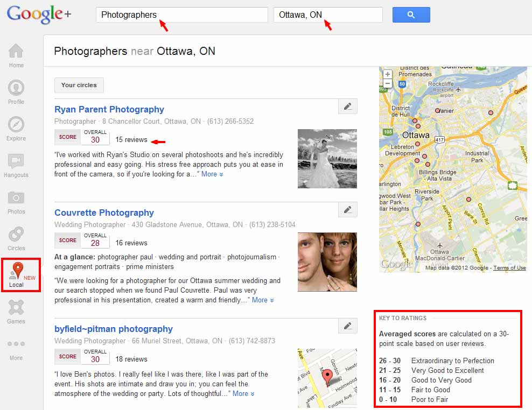532x410 pixels.
Task: Open byfield~pitman photography listing
Action: (x=114, y=329)
